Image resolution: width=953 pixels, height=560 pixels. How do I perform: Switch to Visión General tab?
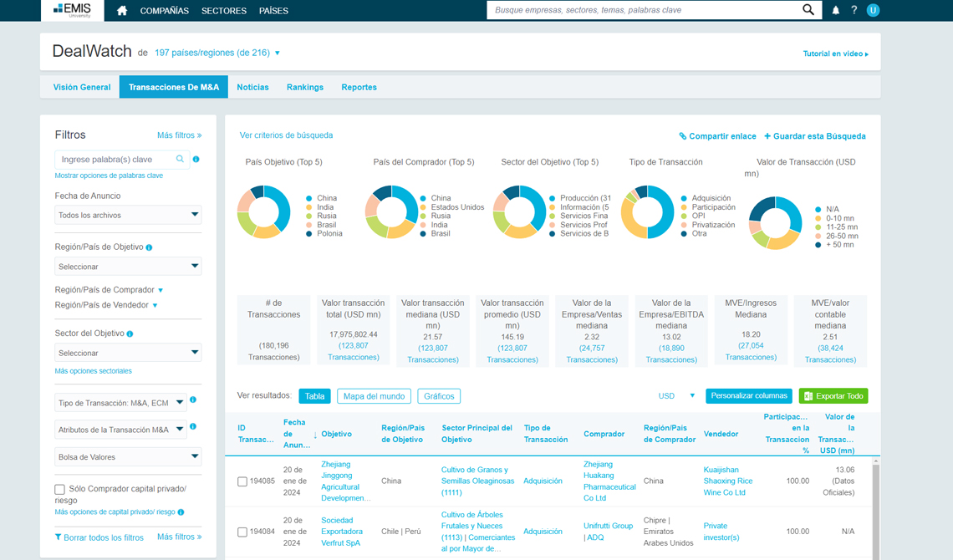point(81,87)
